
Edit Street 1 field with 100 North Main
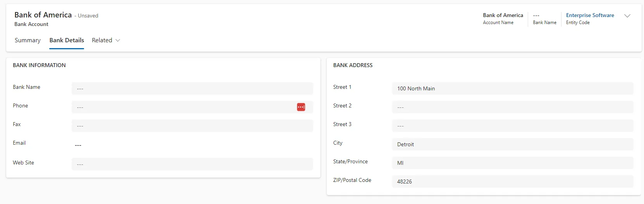513,88
